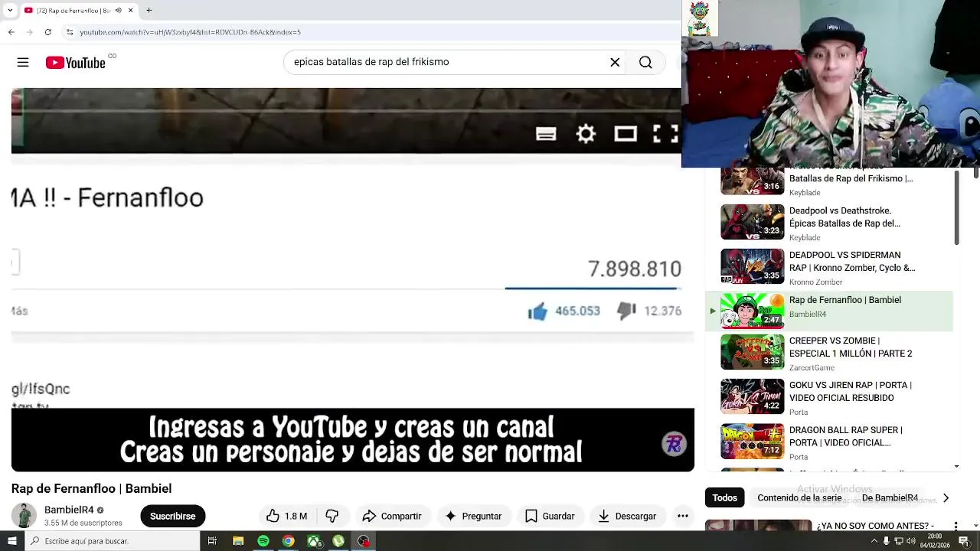The image size is (980, 551).
Task: Open the microphone icon in system tray
Action: coord(887,541)
